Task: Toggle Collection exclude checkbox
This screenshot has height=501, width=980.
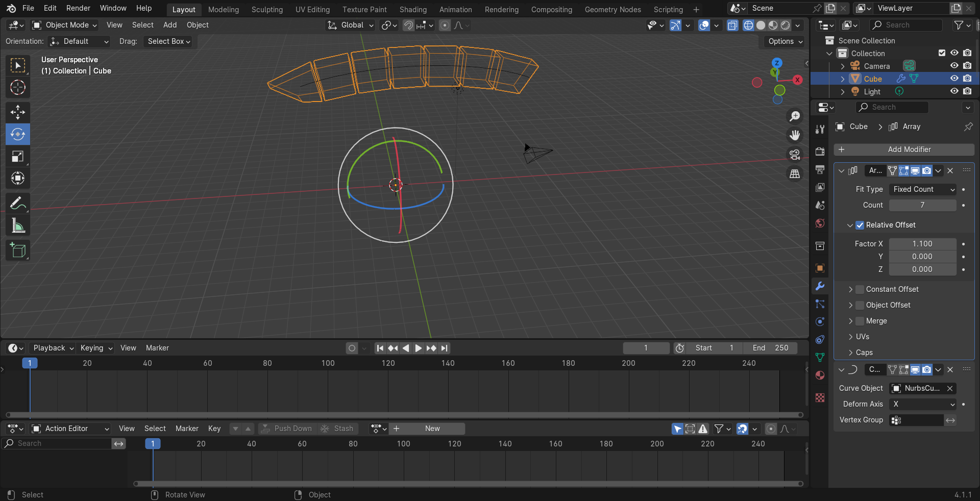Action: point(942,53)
